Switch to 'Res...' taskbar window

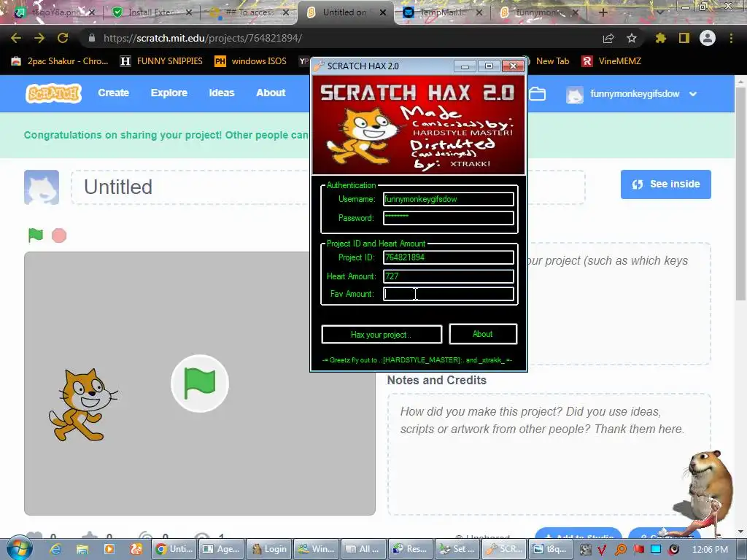411,549
